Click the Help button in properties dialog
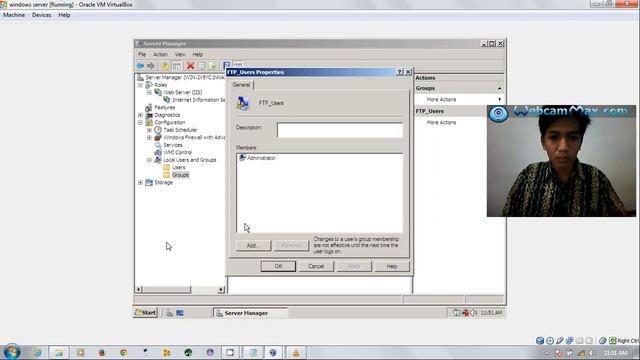Screen dimensions: 640x360 392,266
